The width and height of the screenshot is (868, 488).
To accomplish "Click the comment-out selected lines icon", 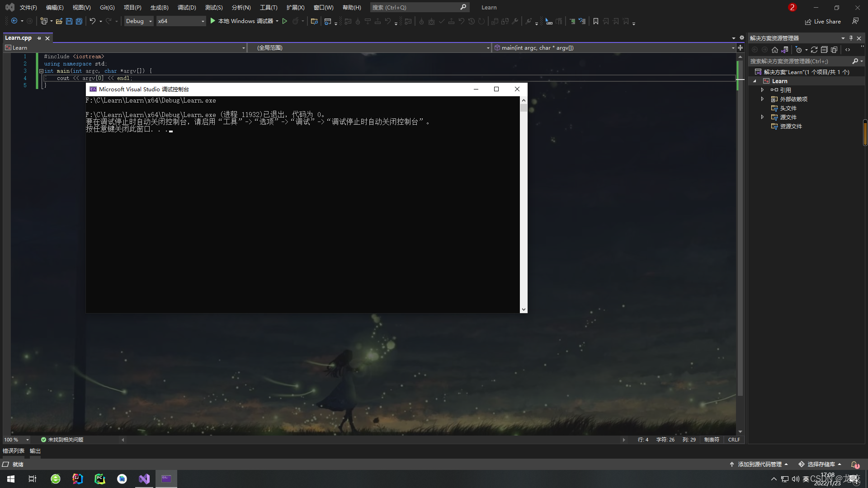I will tap(572, 21).
